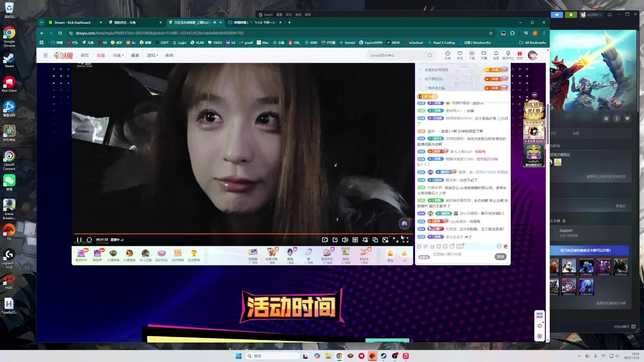Click the Douyu logo
Viewport: 644px width, 362px height.
(63, 55)
